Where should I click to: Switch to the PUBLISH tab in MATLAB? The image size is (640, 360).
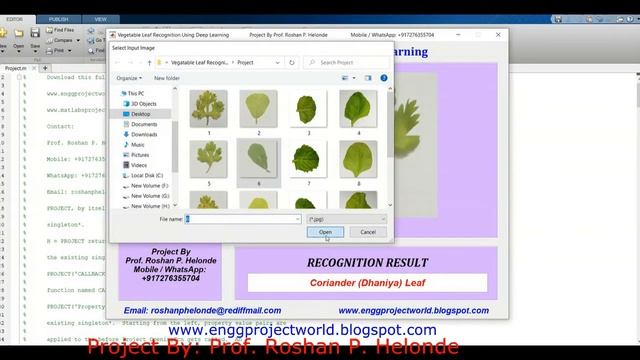point(58,19)
